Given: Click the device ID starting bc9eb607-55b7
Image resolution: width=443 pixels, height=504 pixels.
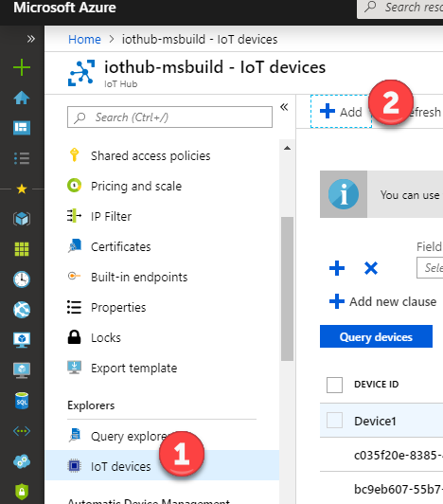Looking at the screenshot, I should click(399, 489).
